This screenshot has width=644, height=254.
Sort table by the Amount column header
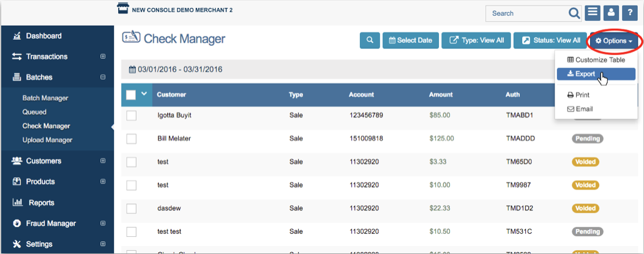tap(441, 95)
